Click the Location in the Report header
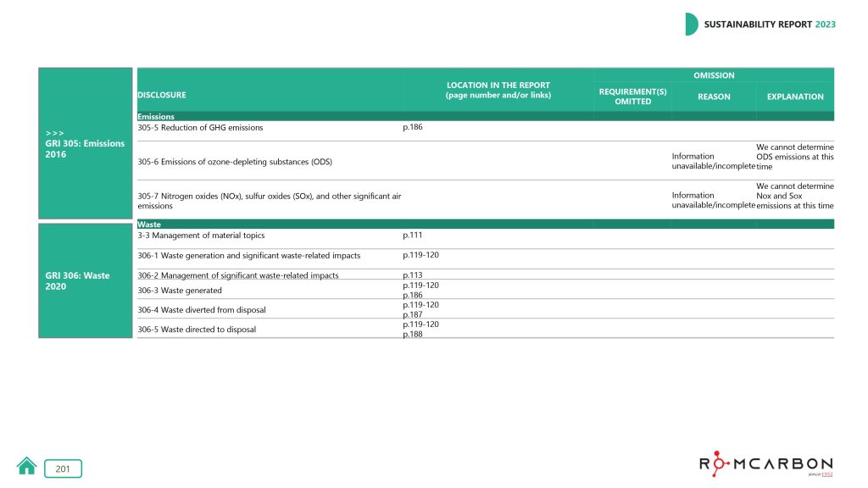 click(x=498, y=91)
